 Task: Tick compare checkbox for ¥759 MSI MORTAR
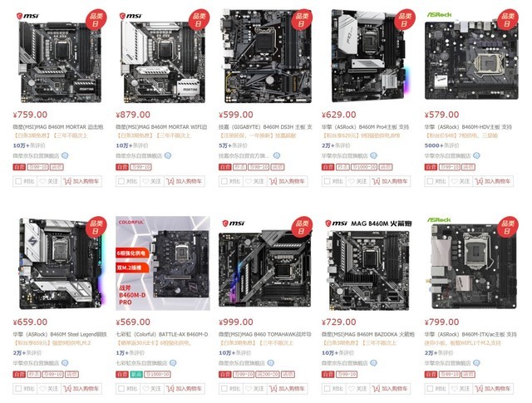pos(18,181)
